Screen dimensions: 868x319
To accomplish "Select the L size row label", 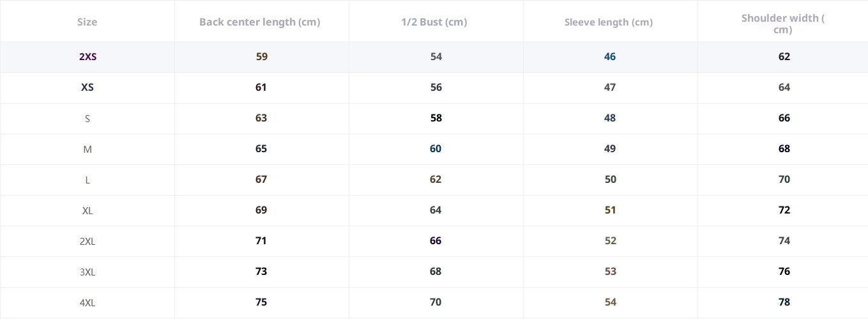I will pos(88,180).
